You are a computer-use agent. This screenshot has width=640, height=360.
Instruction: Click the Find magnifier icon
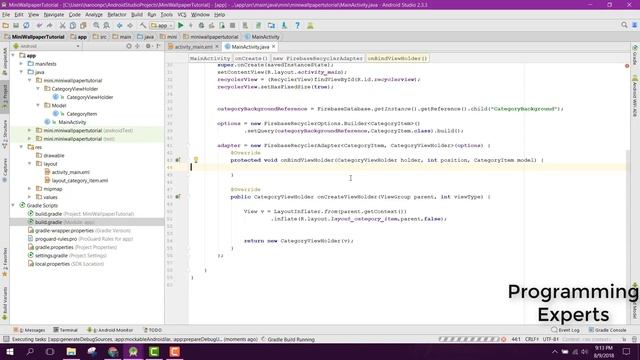point(96,25)
